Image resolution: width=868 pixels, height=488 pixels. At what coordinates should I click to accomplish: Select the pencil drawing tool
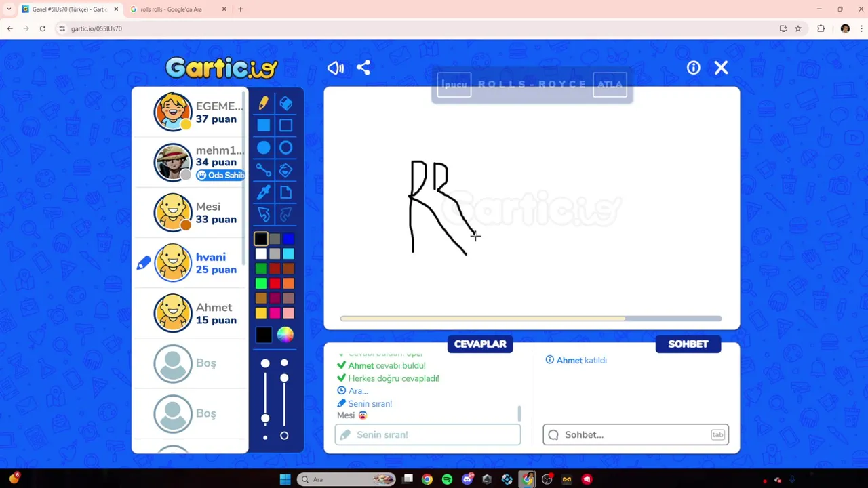[263, 103]
